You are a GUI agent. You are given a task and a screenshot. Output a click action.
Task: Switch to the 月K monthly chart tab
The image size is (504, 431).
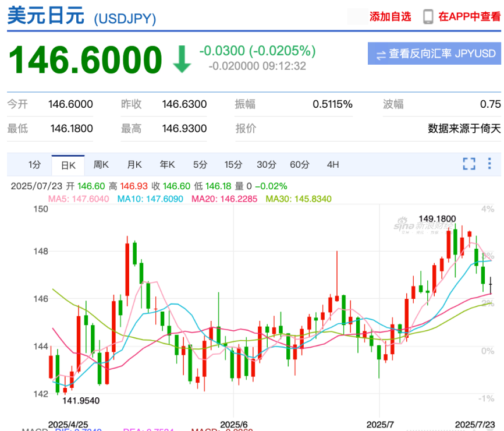134,165
